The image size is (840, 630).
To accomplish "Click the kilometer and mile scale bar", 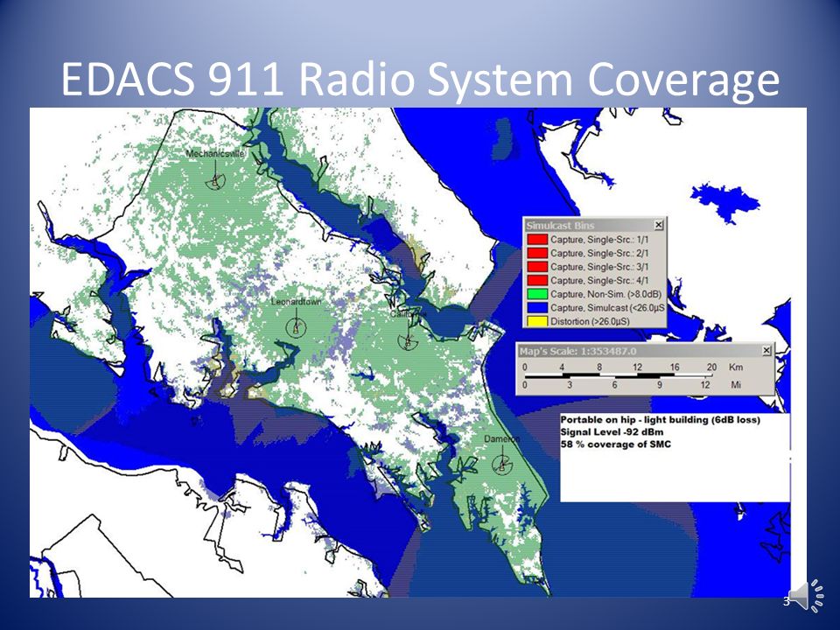I will [619, 376].
